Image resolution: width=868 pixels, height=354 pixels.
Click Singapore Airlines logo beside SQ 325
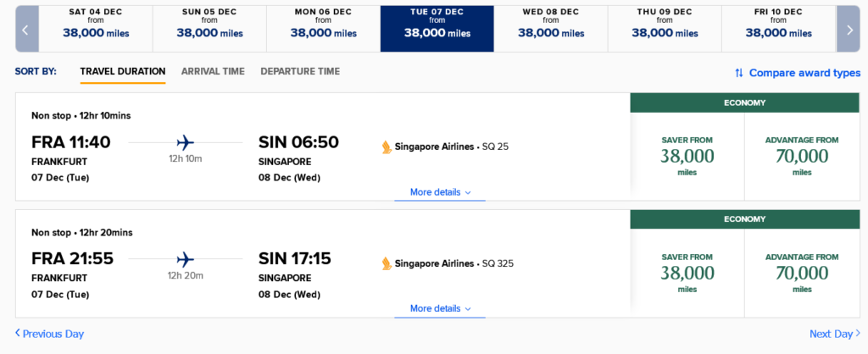pos(387,263)
